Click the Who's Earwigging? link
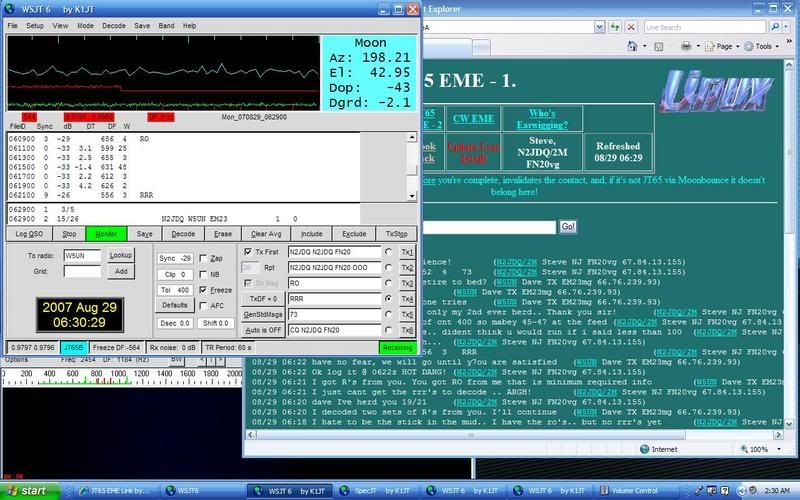This screenshot has width=800, height=500. coord(542,118)
